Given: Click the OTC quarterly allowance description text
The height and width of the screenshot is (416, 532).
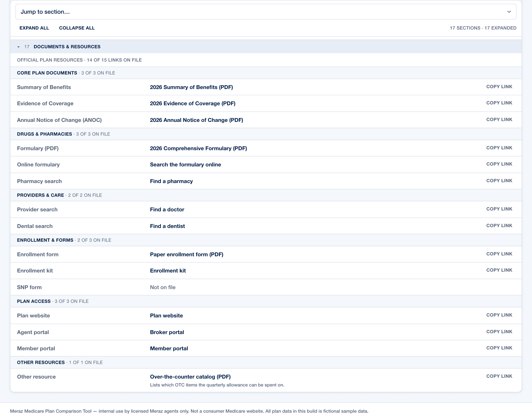Looking at the screenshot, I should 217,385.
